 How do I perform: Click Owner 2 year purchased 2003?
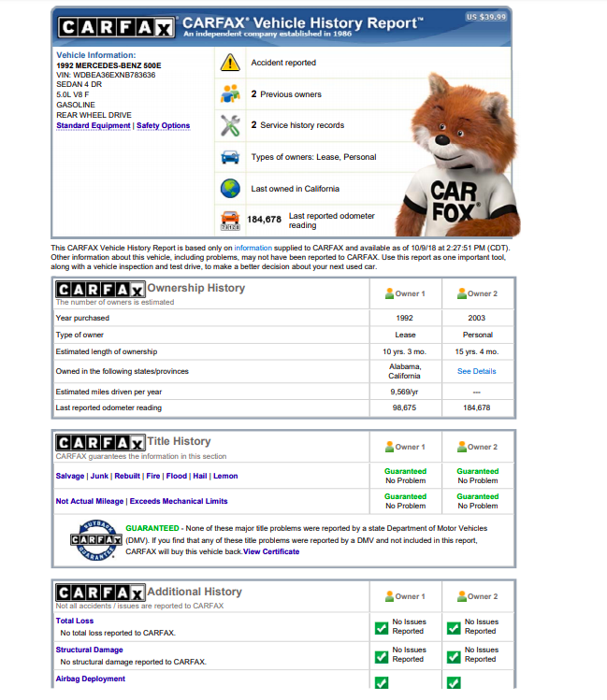pyautogui.click(x=477, y=319)
